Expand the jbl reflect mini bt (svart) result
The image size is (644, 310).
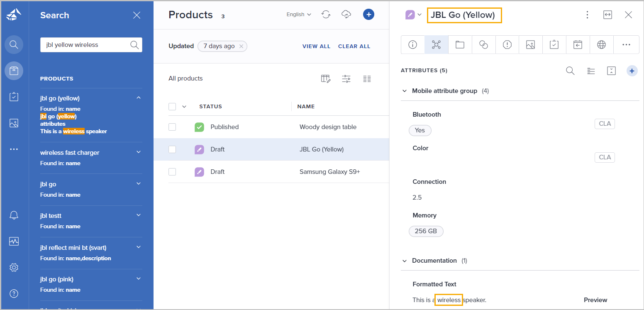pyautogui.click(x=139, y=247)
